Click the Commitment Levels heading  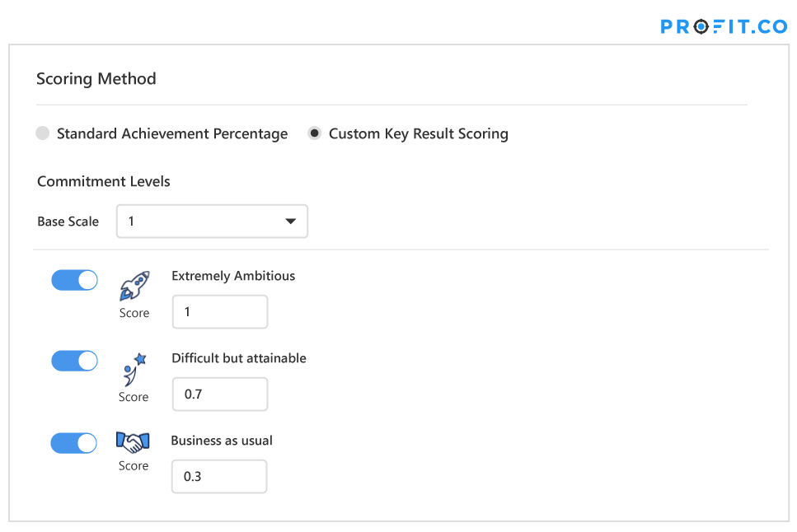[104, 181]
